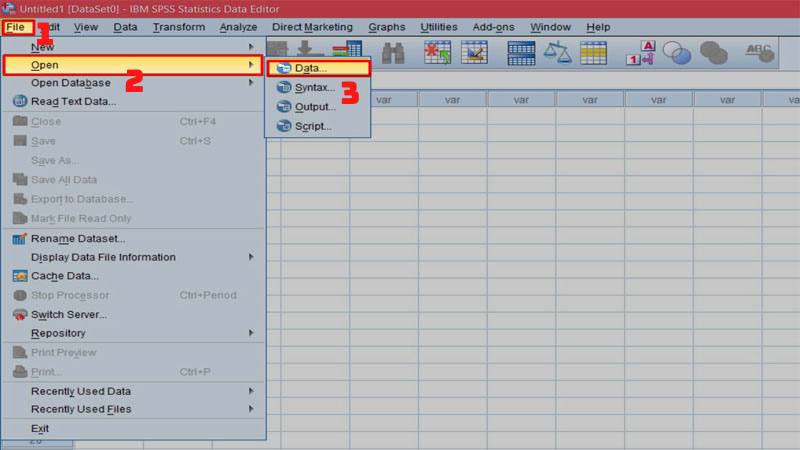Open the Graphs menu
The width and height of the screenshot is (800, 450).
387,27
